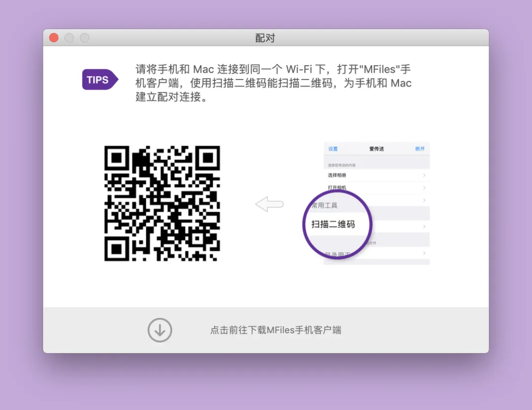Click the 常用工具 label in magnifier
Screen dimensions: 532x410
click(325, 206)
